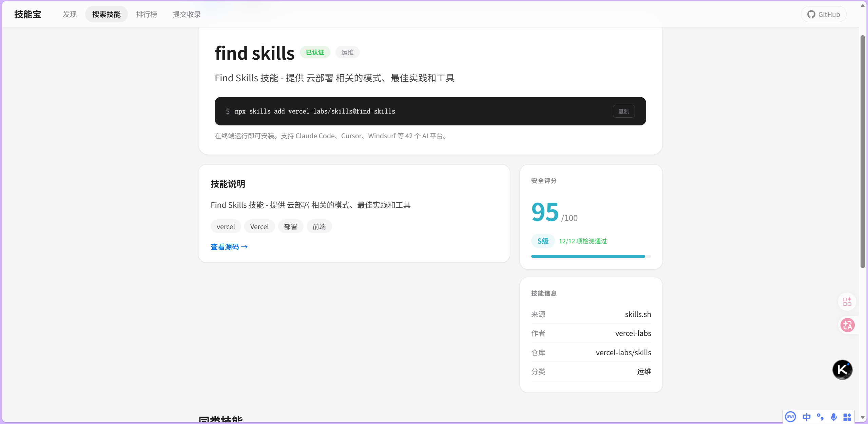Activate voice input microphone icon

(x=833, y=417)
